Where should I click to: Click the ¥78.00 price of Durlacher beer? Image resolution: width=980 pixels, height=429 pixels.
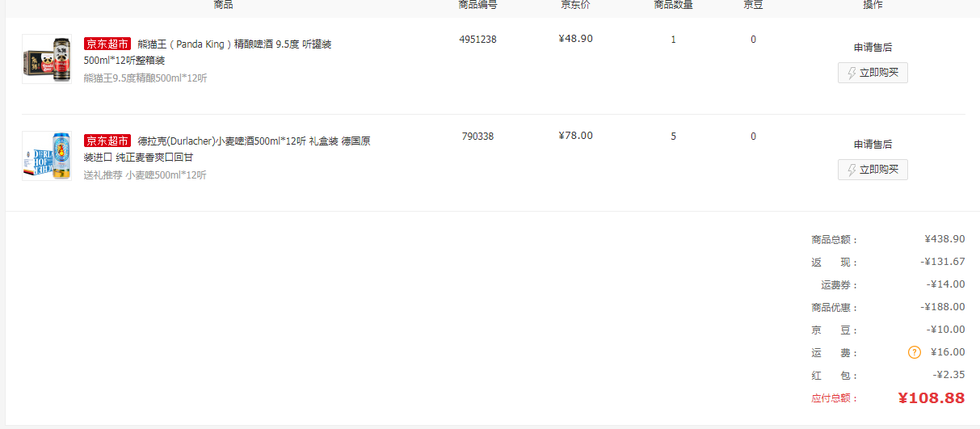pos(575,136)
